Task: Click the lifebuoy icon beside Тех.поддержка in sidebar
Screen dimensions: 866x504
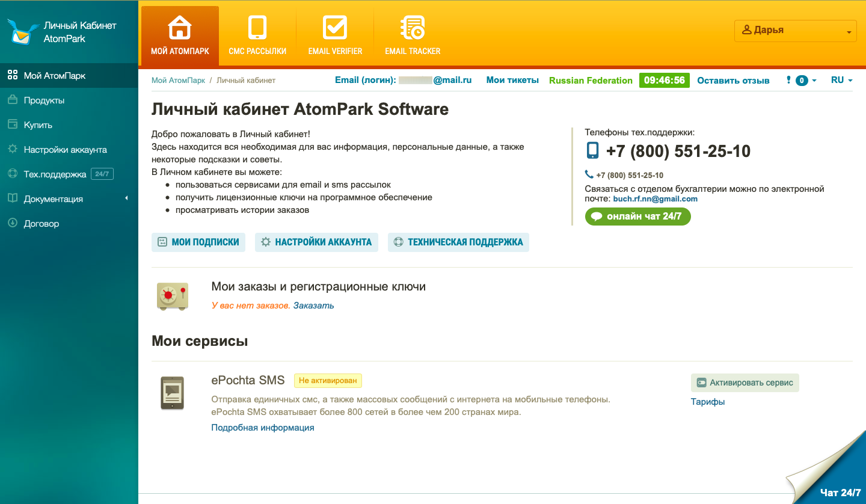Action: [12, 174]
